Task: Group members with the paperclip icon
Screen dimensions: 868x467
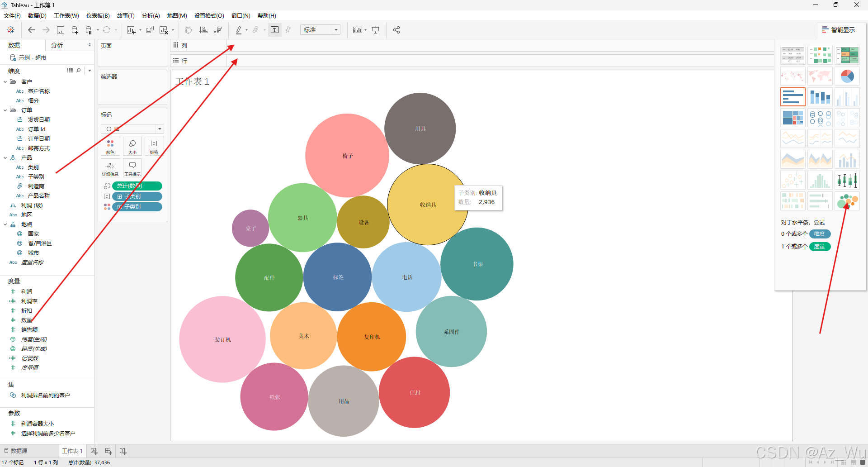Action: [x=256, y=30]
